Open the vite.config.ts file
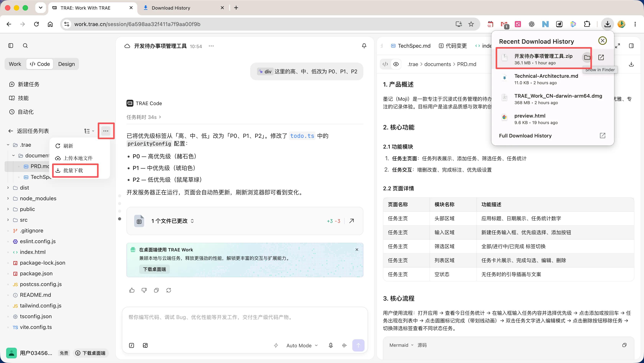This screenshot has height=363, width=644. [36, 327]
